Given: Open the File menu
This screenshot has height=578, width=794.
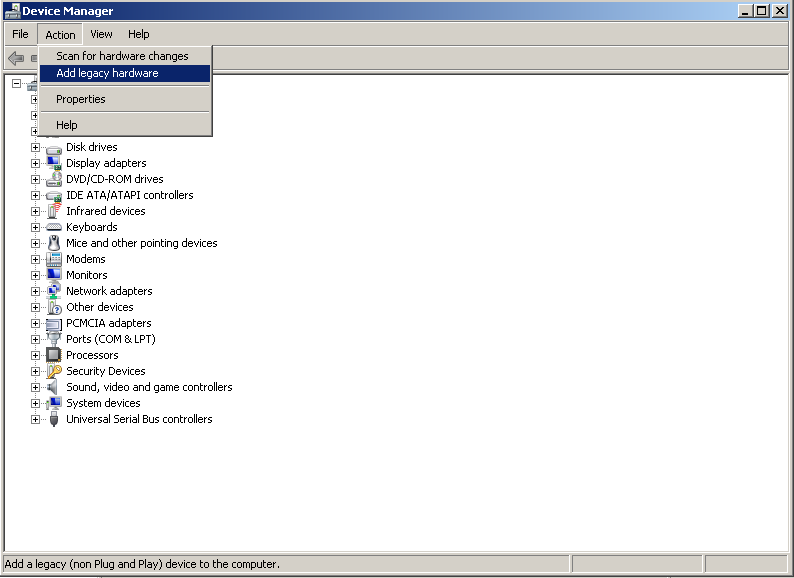Looking at the screenshot, I should tap(20, 34).
